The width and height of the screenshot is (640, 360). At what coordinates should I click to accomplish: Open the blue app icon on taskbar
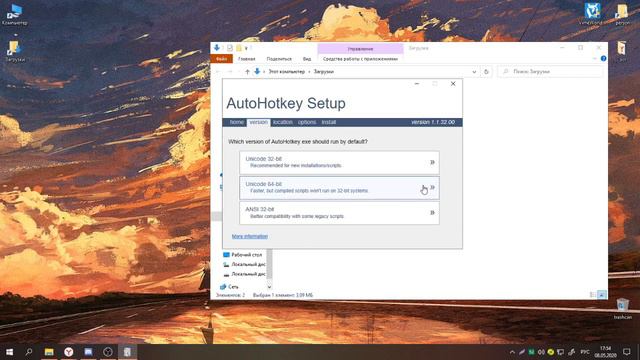tap(88, 351)
